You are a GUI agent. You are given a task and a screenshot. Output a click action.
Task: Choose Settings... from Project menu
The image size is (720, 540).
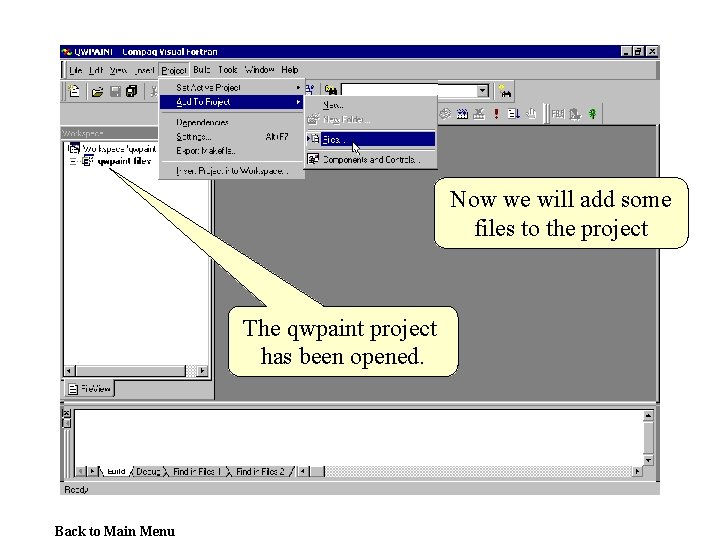(x=231, y=136)
